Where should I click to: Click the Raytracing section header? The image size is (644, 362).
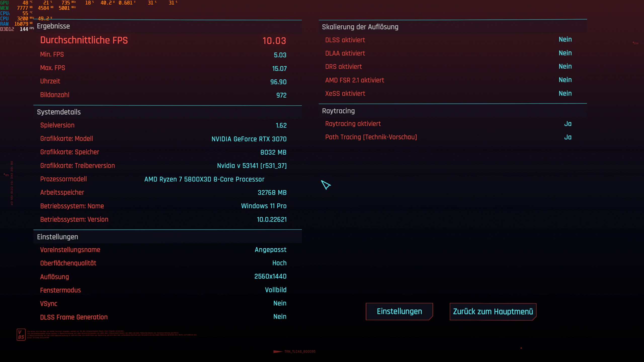coord(338,111)
